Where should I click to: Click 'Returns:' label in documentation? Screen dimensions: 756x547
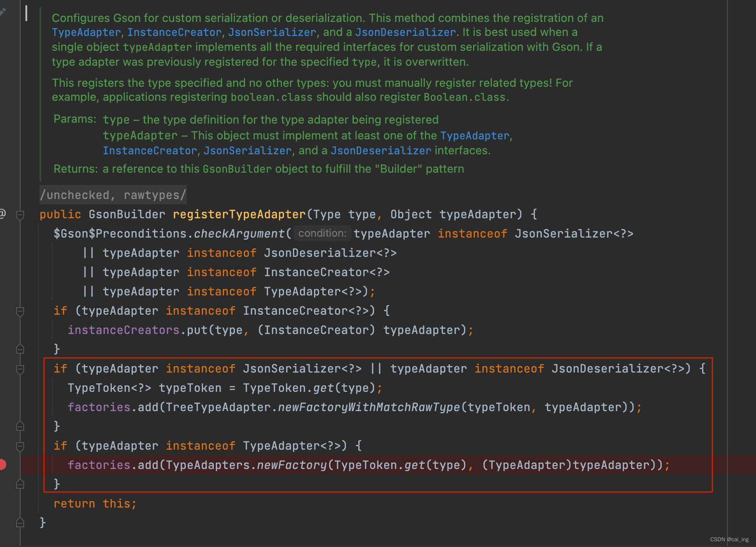(x=75, y=169)
